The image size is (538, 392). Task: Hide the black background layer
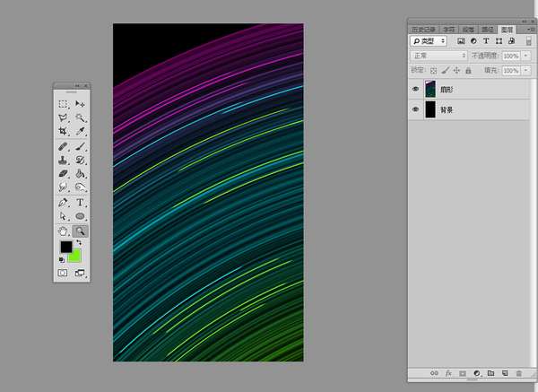coord(415,109)
